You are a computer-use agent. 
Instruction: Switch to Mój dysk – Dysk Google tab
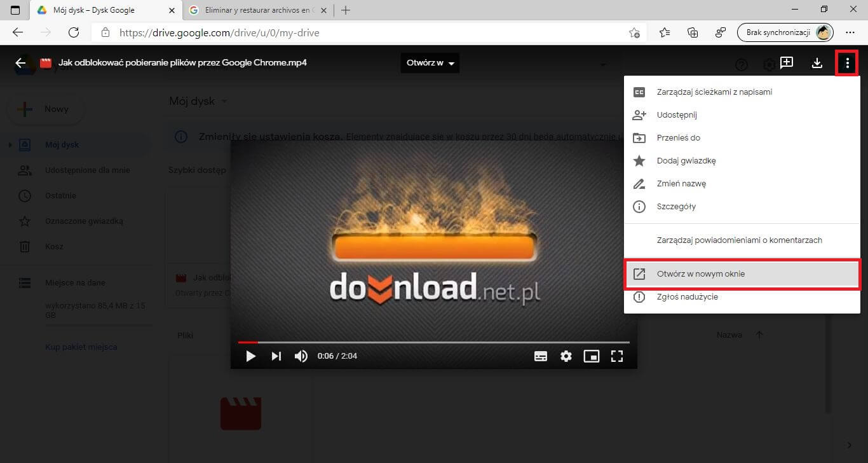coord(105,10)
